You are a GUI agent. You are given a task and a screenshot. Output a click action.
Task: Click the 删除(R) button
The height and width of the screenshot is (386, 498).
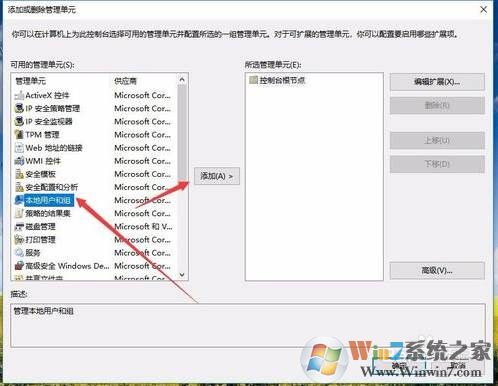(437, 106)
